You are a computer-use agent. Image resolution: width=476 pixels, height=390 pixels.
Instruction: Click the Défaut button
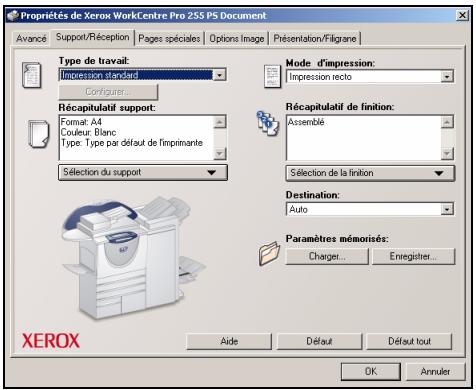319,341
